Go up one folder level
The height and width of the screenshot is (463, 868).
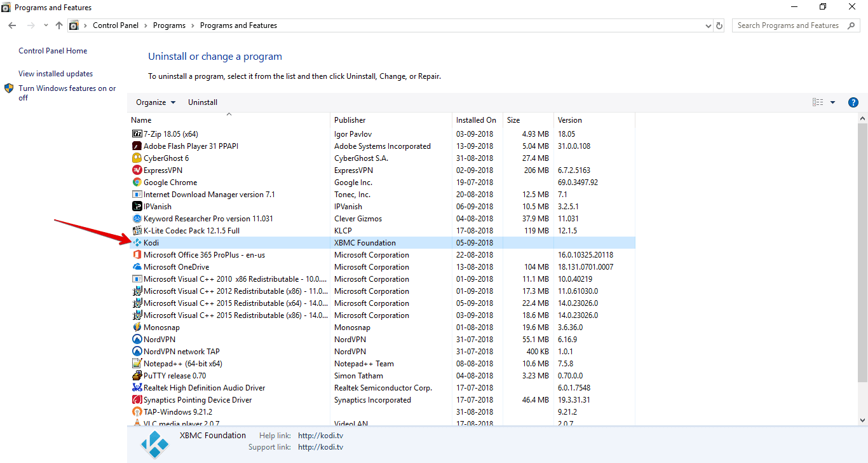tap(59, 25)
